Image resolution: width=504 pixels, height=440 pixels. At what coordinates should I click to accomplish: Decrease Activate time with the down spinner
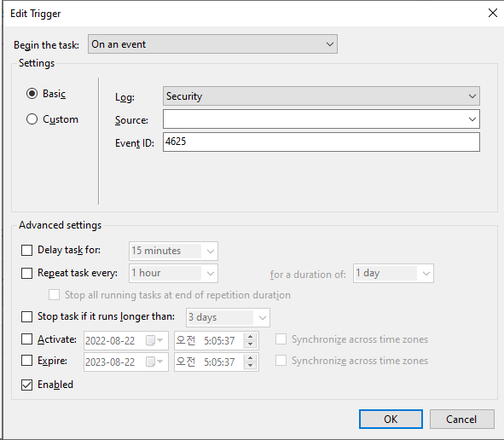(251, 344)
